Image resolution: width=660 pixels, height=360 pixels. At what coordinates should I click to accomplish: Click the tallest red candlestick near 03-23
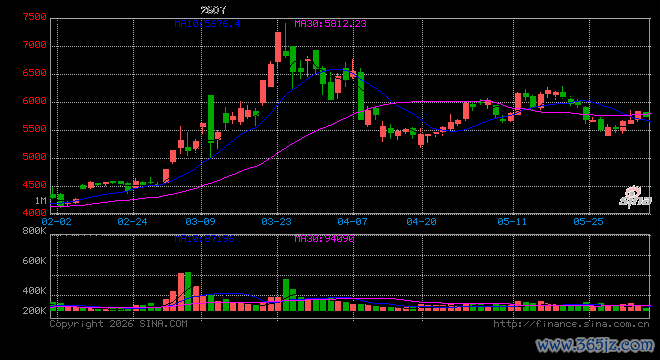[x=278, y=47]
